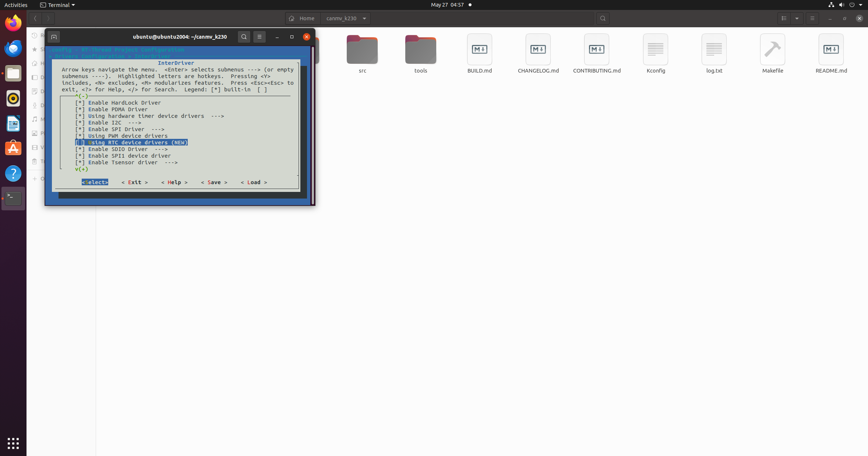Choose the < Exit > option in menuconfig
Image resolution: width=868 pixels, height=456 pixels.
134,182
